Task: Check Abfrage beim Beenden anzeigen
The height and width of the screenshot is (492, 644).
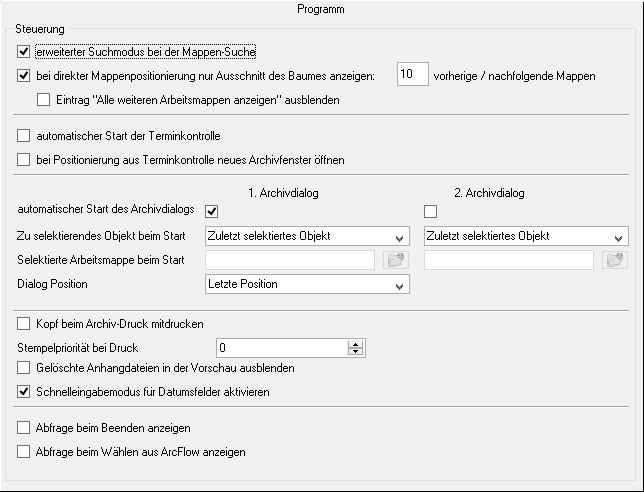Action: pyautogui.click(x=23, y=428)
